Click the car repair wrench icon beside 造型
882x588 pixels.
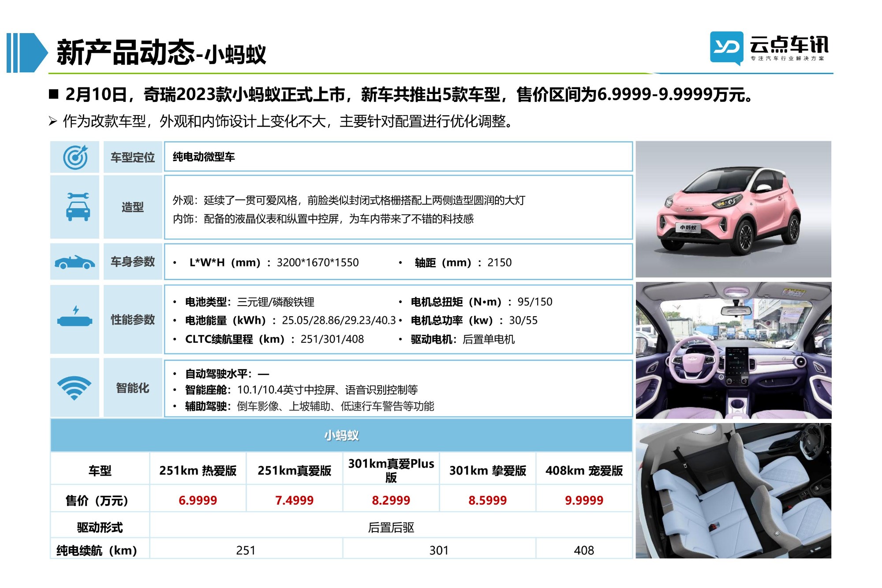coord(78,206)
